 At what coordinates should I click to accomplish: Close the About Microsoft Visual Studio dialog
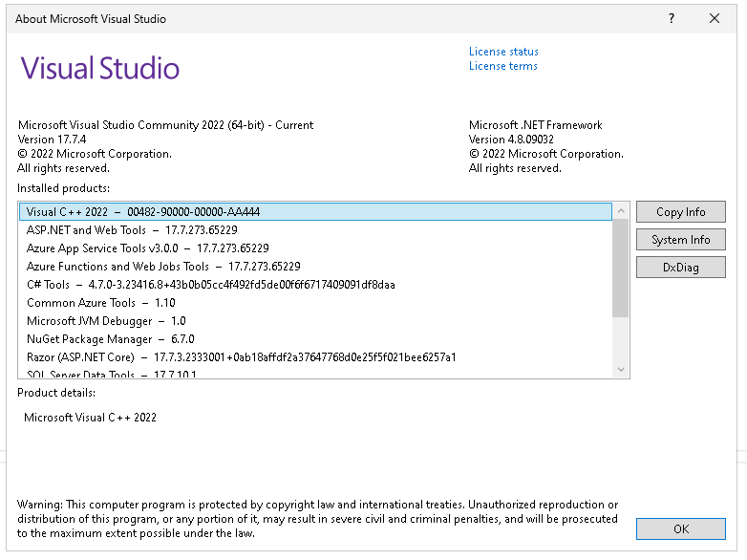[715, 18]
